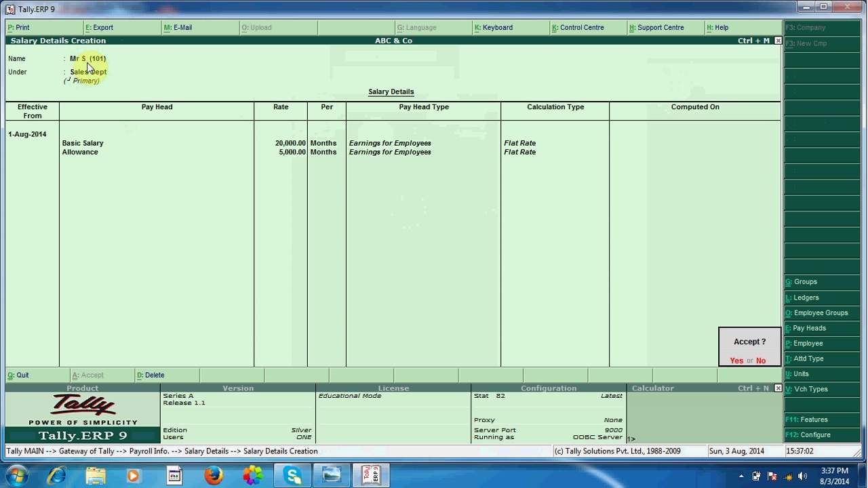Open the Windows Start menu
The width and height of the screenshot is (868, 488).
[16, 476]
